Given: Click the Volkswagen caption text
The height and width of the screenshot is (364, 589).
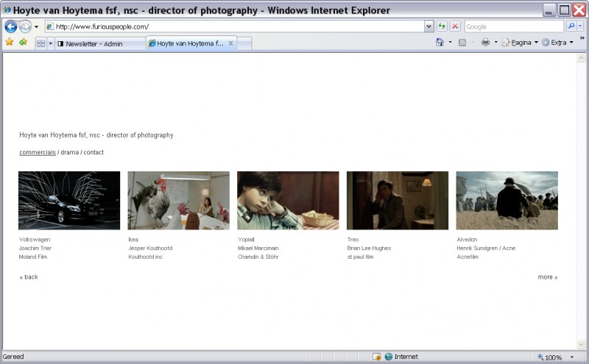Looking at the screenshot, I should (x=35, y=240).
